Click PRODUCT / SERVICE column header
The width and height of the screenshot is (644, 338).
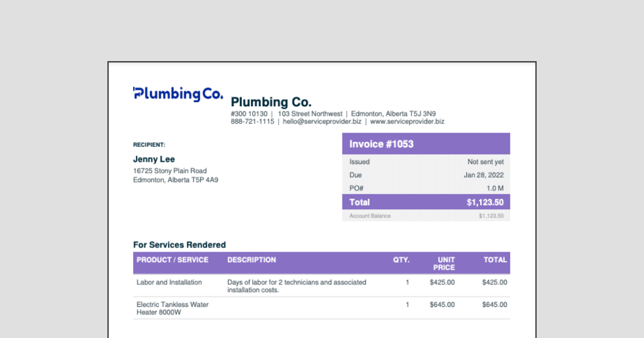pos(172,260)
